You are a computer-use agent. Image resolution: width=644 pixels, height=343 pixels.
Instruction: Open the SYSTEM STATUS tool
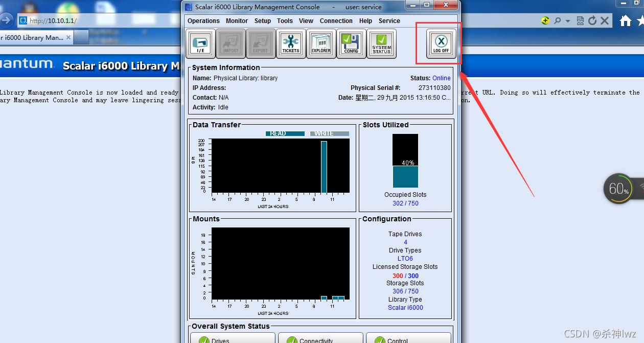tap(381, 43)
